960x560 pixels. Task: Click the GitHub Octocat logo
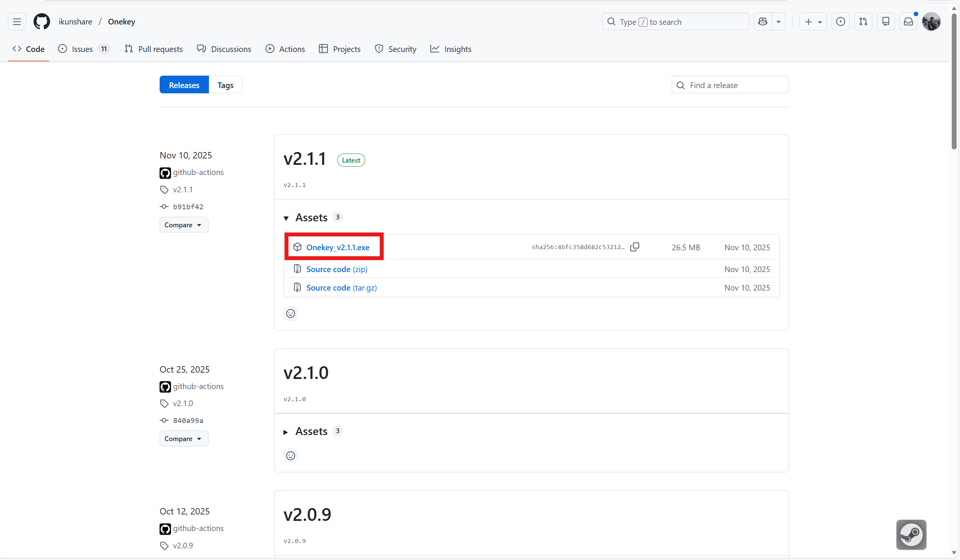point(41,22)
